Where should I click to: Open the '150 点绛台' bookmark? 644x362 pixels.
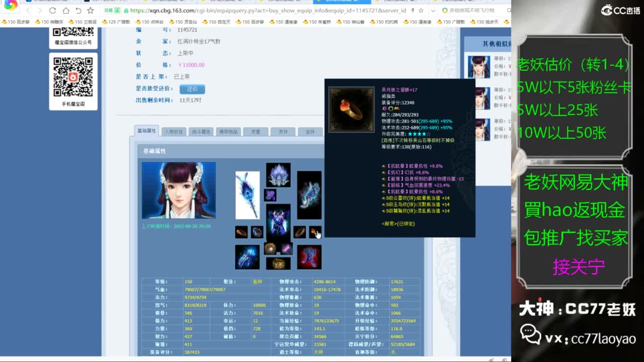149,22
